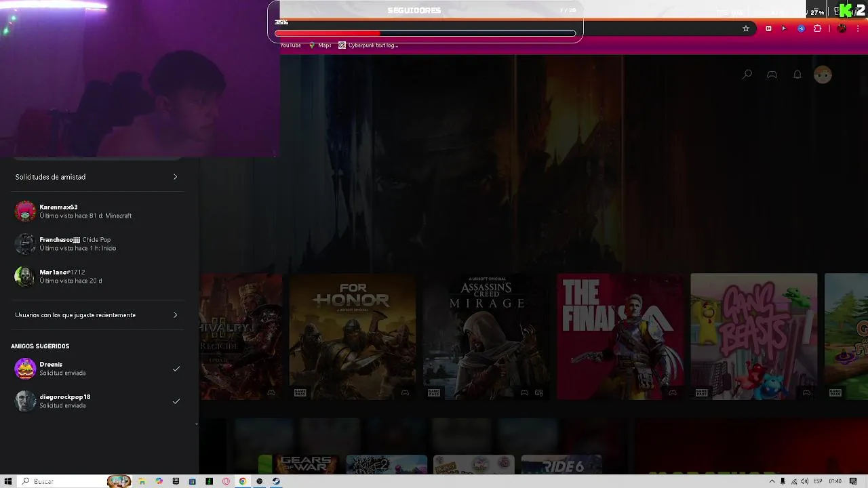Click the Seguidores progress bar
This screenshot has height=488, width=868.
[425, 33]
